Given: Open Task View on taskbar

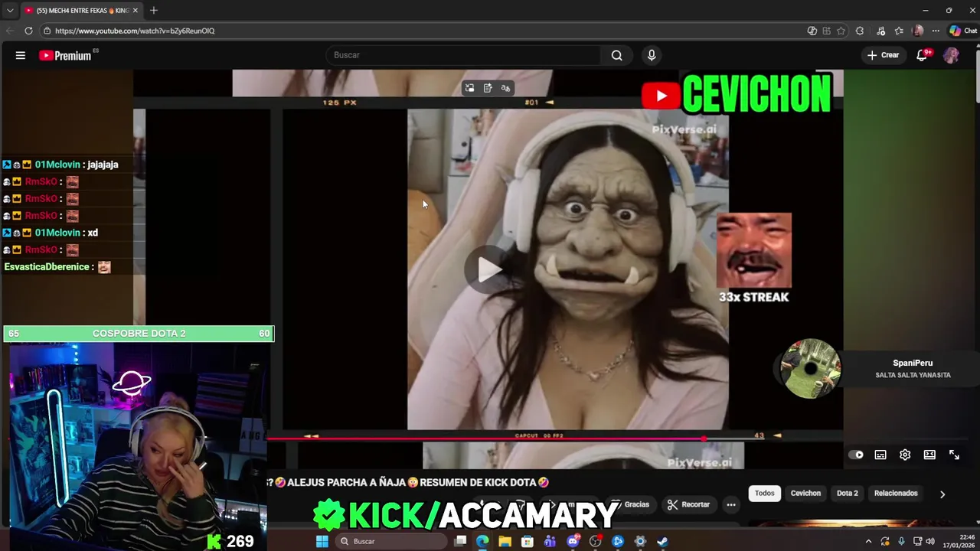Looking at the screenshot, I should tap(460, 541).
